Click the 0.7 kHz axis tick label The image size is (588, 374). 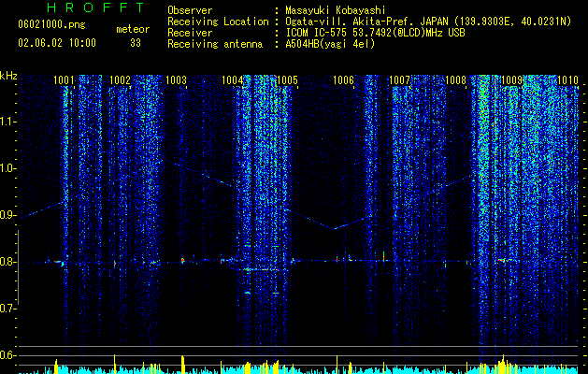point(8,309)
